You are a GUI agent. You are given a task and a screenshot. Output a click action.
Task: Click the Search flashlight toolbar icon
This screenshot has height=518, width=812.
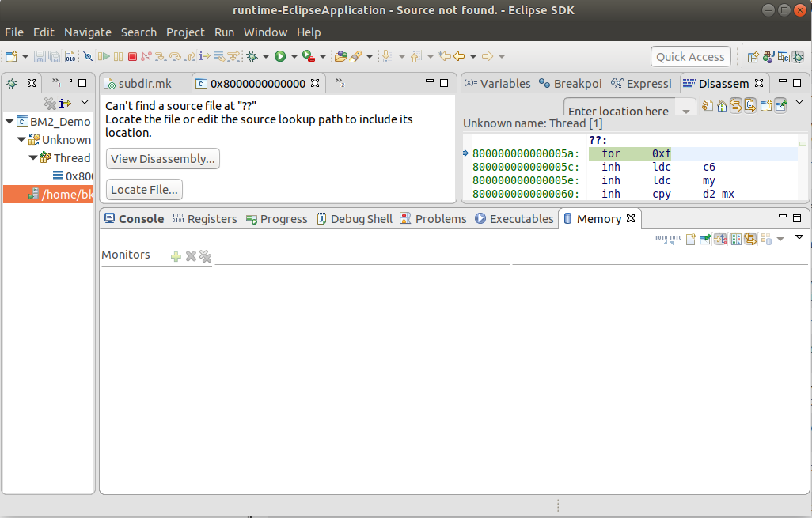(x=355, y=56)
